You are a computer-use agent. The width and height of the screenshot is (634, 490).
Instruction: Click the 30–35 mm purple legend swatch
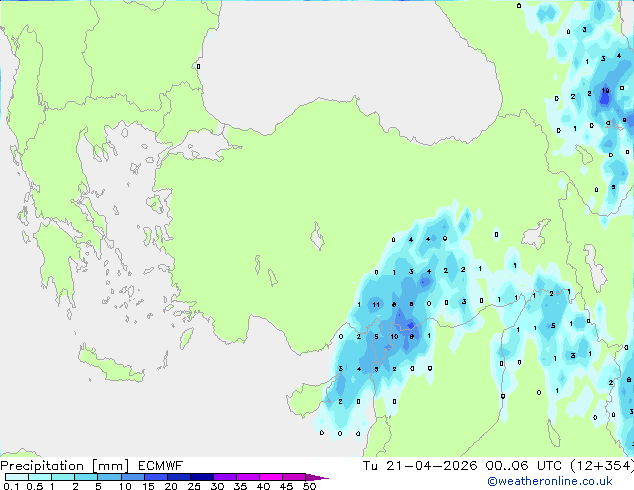[225, 477]
